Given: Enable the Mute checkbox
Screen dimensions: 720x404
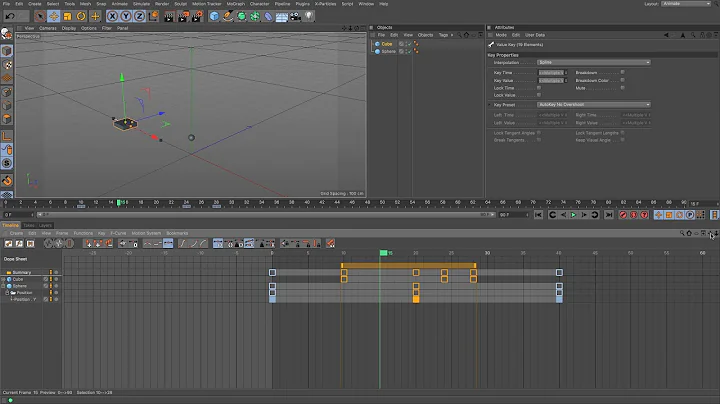Looking at the screenshot, I should pyautogui.click(x=622, y=88).
